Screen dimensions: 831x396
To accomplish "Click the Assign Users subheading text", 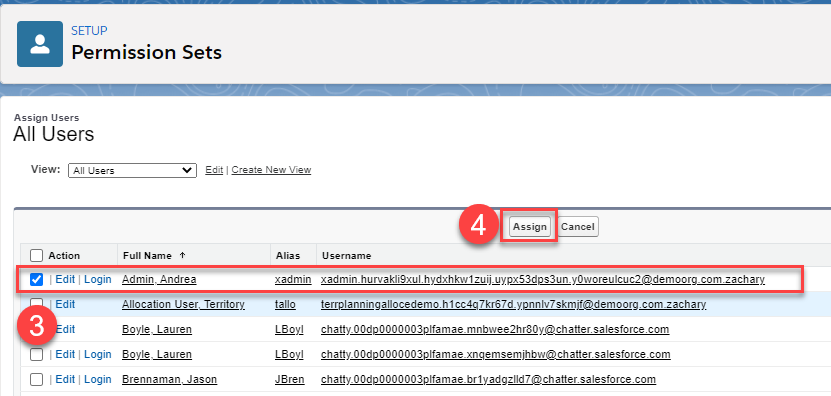I will [x=46, y=118].
